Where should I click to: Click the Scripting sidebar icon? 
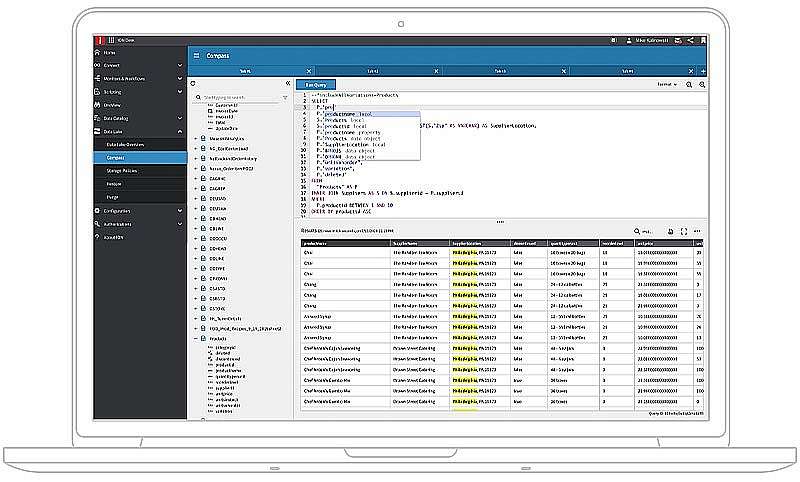click(97, 92)
